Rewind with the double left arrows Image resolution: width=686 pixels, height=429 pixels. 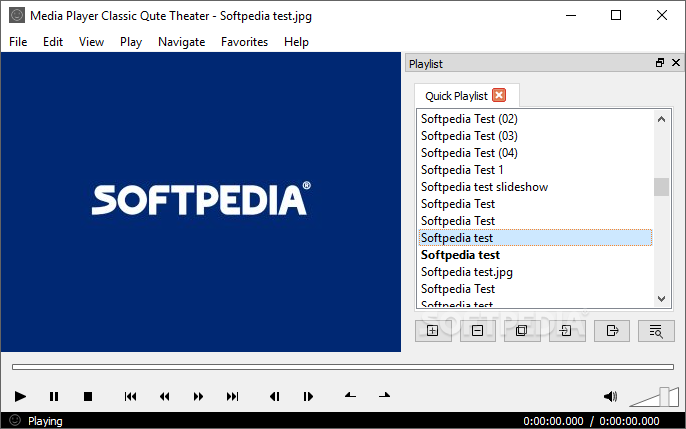[164, 397]
